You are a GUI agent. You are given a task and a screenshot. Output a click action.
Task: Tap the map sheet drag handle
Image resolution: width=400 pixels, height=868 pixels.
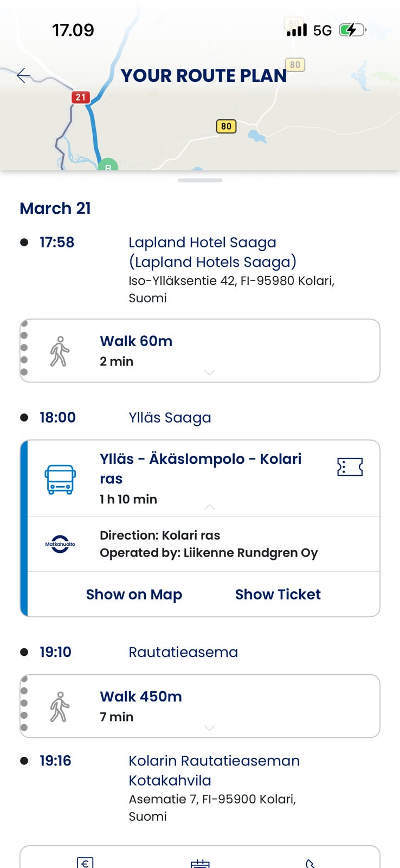point(200,180)
